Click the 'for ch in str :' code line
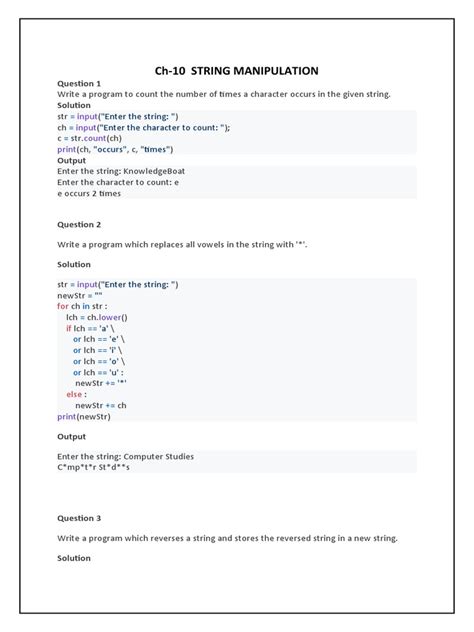Image resolution: width=474 pixels, height=632 pixels. coord(82,306)
